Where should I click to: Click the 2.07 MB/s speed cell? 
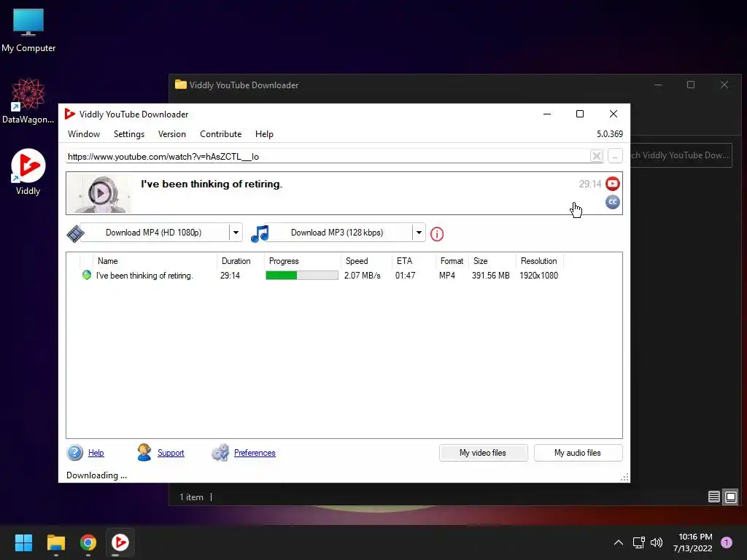click(363, 275)
